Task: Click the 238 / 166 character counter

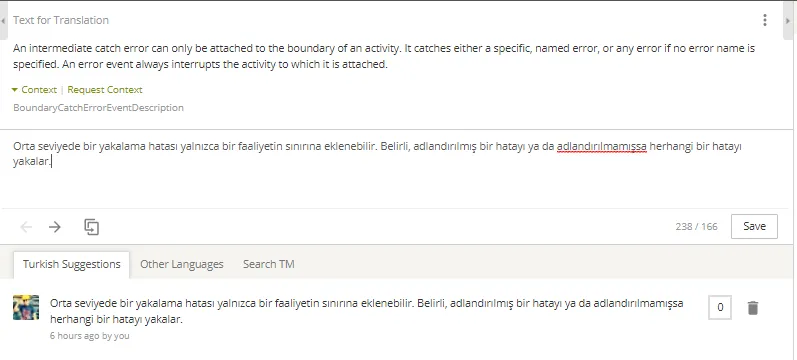Action: [x=696, y=227]
